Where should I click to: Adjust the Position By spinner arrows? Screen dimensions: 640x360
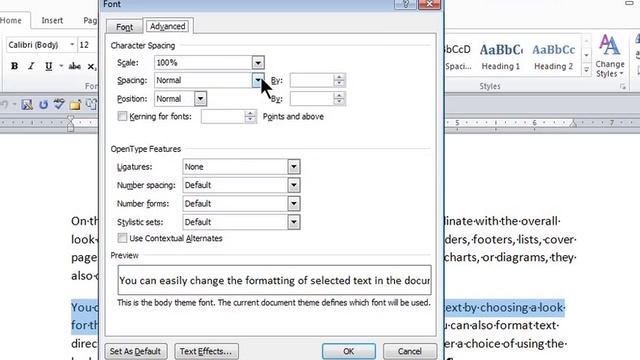(x=339, y=98)
